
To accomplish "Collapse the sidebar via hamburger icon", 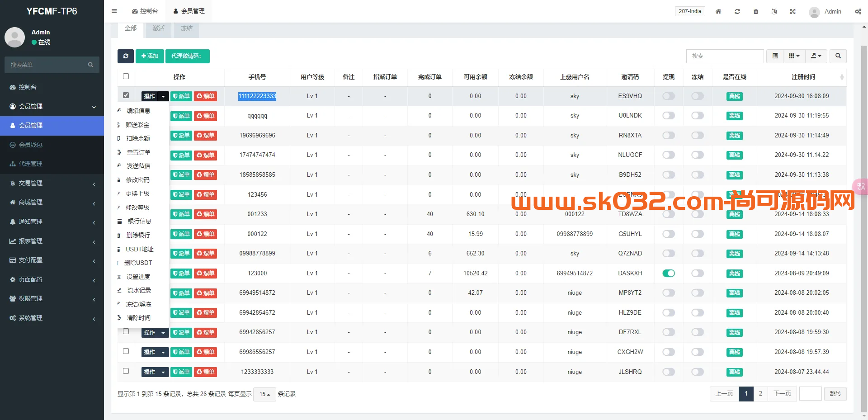I will pos(114,11).
